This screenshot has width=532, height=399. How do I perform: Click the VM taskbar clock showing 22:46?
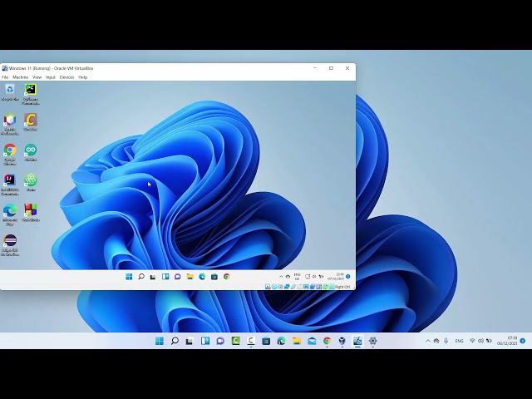(336, 277)
